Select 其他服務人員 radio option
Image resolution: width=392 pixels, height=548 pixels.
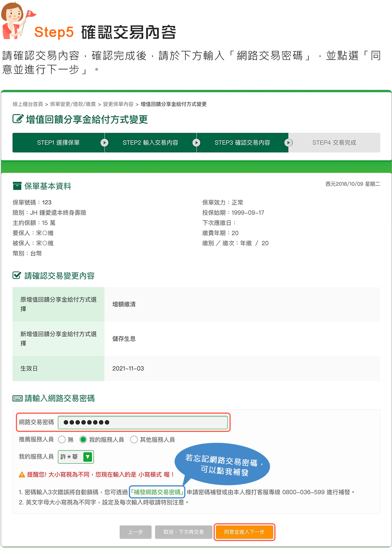134,440
